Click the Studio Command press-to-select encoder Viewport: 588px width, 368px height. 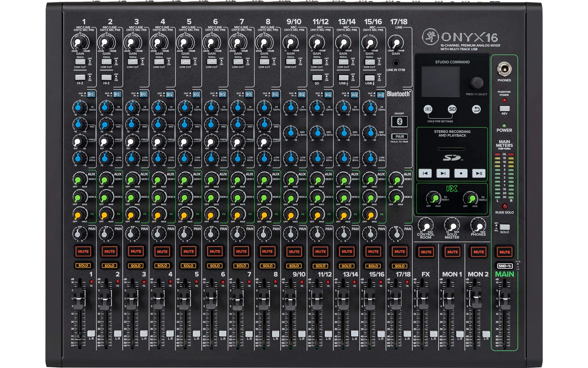pyautogui.click(x=477, y=83)
